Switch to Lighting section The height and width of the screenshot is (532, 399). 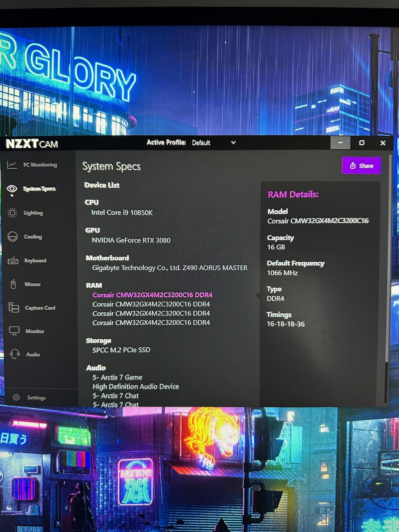pyautogui.click(x=33, y=213)
